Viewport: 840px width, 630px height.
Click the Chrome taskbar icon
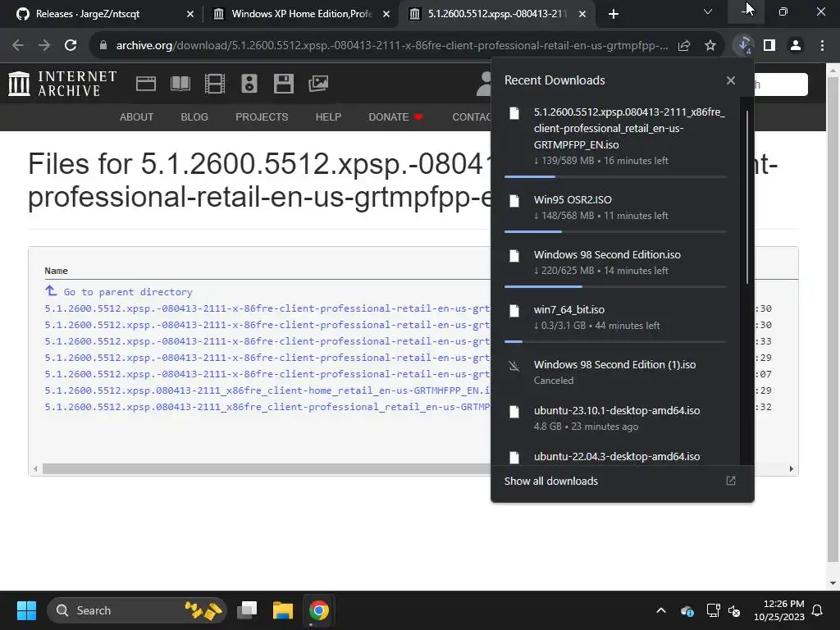(x=319, y=610)
